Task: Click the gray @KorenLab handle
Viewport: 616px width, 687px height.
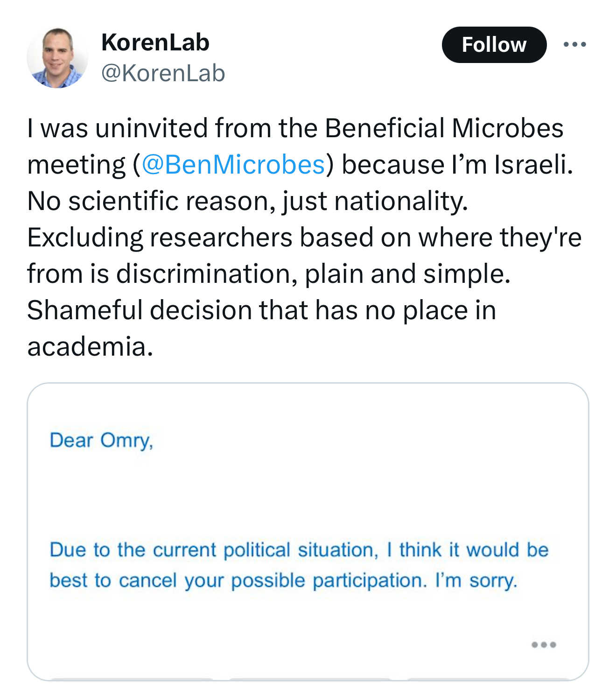Action: (x=163, y=73)
